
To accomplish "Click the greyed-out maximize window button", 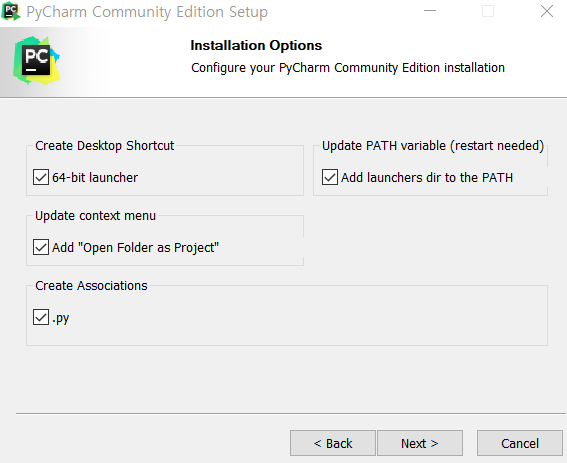I will pos(488,11).
